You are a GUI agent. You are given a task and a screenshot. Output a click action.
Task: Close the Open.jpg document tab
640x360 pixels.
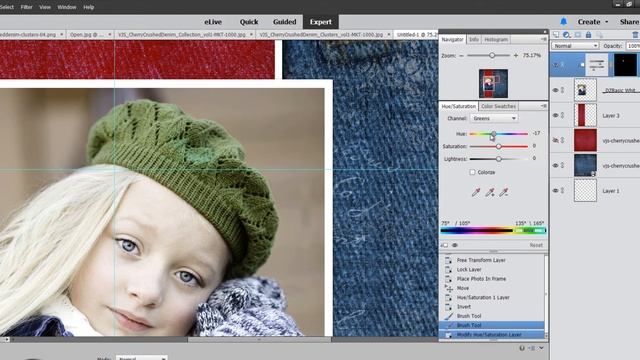[x=109, y=35]
